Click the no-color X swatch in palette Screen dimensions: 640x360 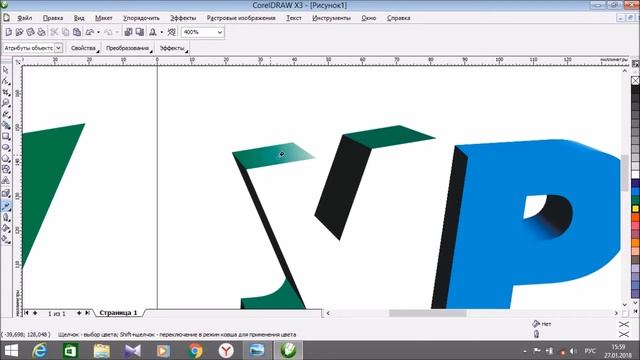pyautogui.click(x=636, y=81)
